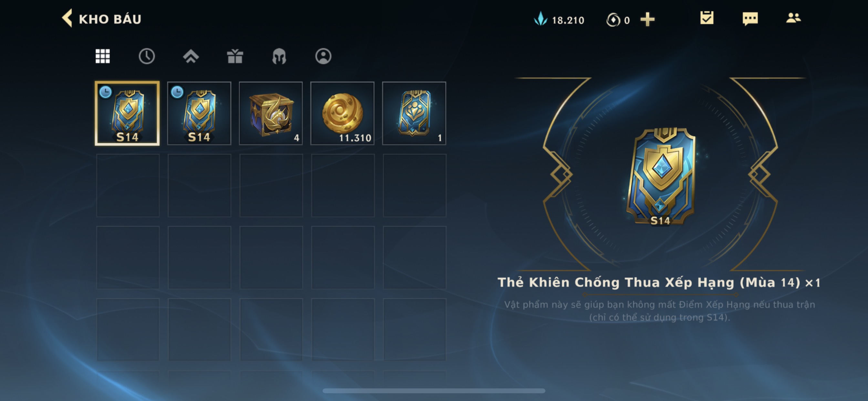Select the blue card item with count 1

pyautogui.click(x=414, y=113)
